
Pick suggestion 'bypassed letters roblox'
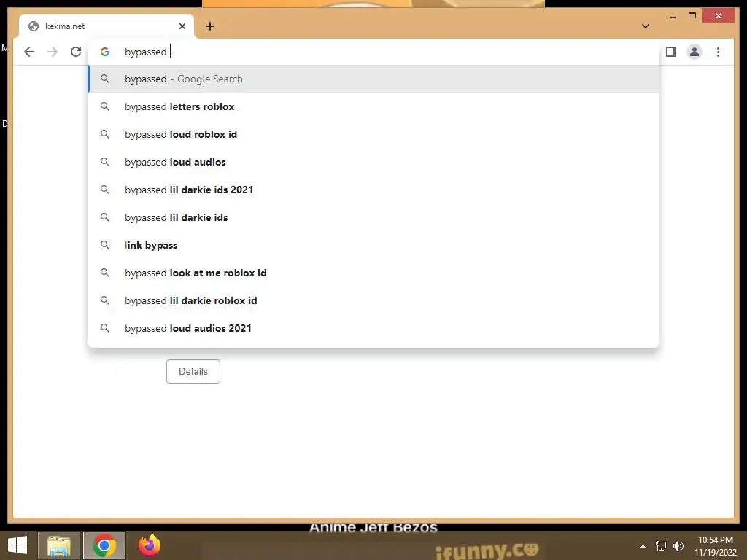(374, 106)
